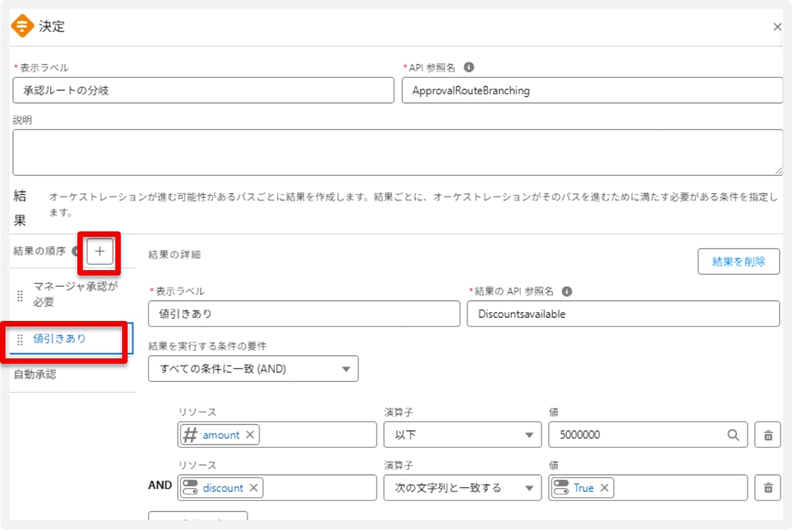Open the 次の文字列と一致する operator dropdown
Viewport: 794px width, 532px height.
pyautogui.click(x=463, y=488)
